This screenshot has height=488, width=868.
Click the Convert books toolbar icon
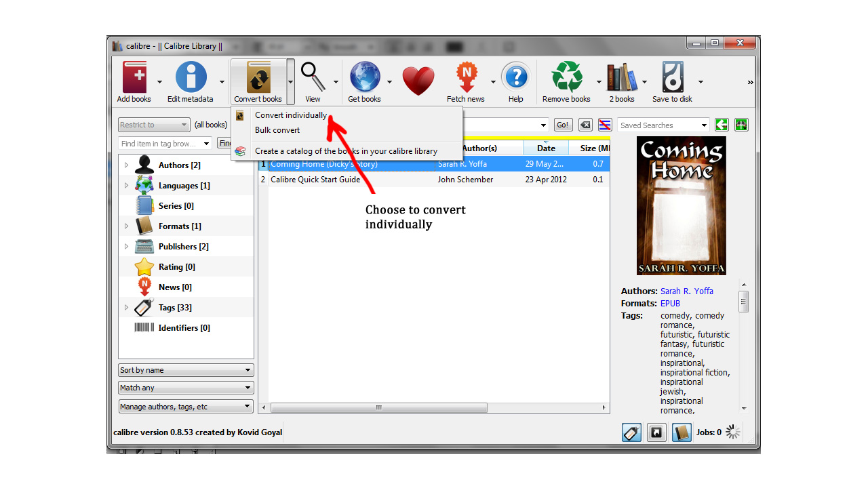click(x=258, y=77)
